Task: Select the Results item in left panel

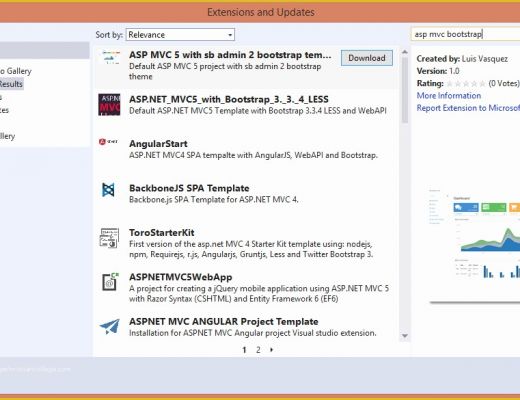Action: click(11, 84)
